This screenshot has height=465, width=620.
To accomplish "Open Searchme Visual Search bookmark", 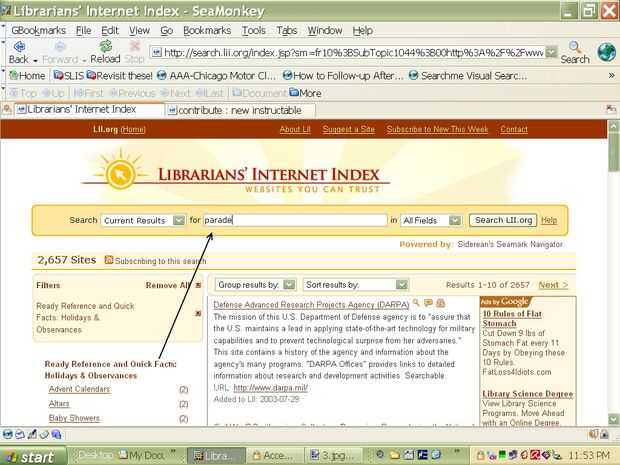I will point(468,76).
